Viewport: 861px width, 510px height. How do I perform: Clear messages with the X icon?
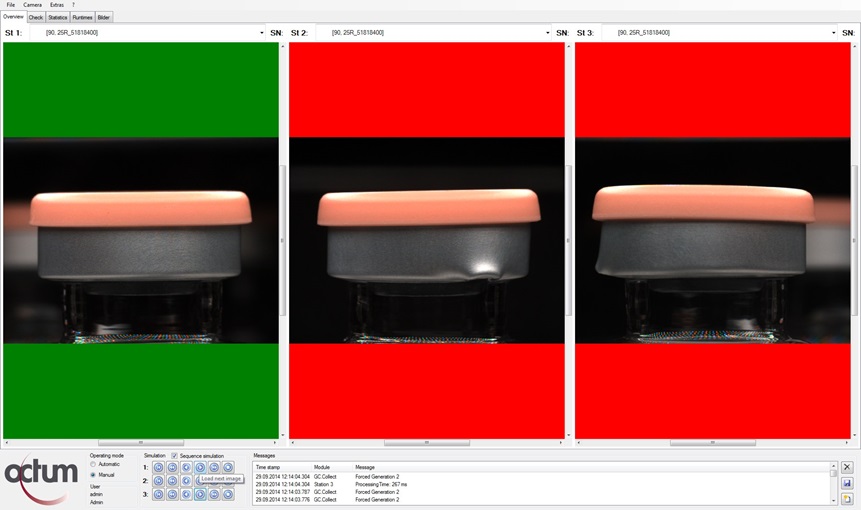click(x=847, y=467)
